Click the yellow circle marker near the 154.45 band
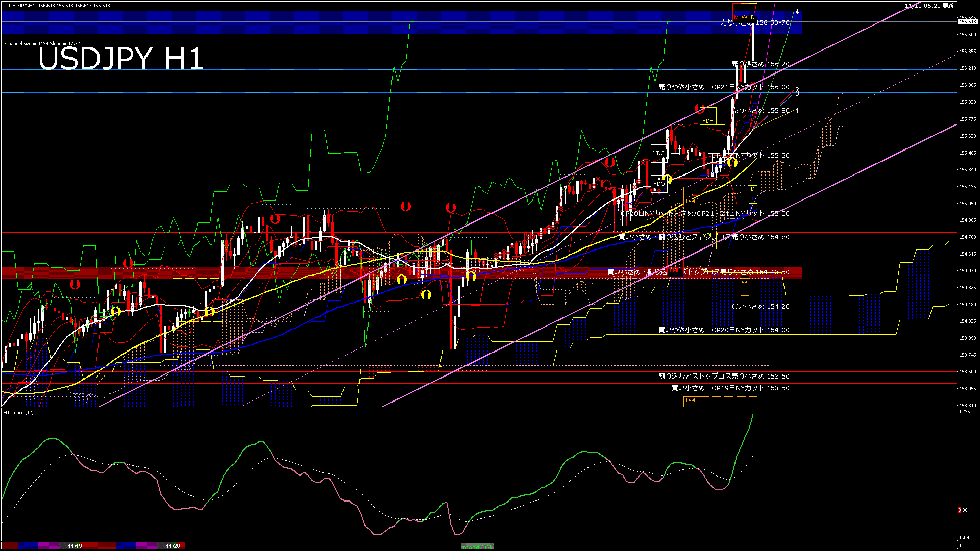Screen dimensions: 980x551 click(472, 275)
